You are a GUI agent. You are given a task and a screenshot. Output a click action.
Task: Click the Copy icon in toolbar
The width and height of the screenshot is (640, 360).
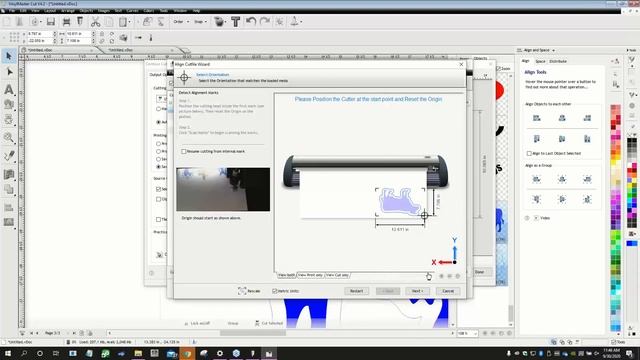109,22
